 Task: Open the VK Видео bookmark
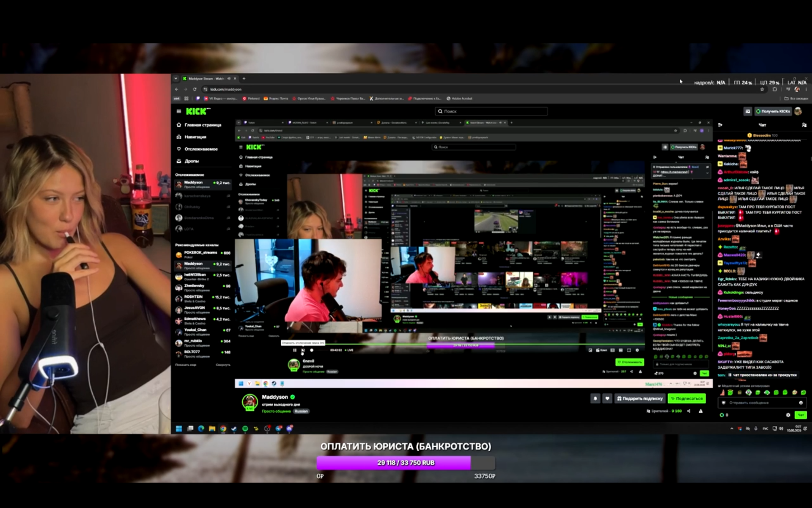click(x=221, y=99)
